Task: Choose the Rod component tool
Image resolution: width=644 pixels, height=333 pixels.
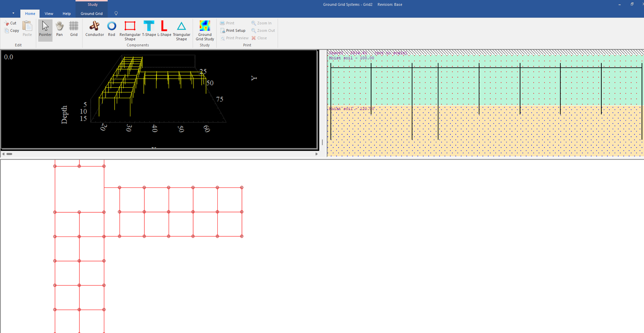Action: point(111,29)
